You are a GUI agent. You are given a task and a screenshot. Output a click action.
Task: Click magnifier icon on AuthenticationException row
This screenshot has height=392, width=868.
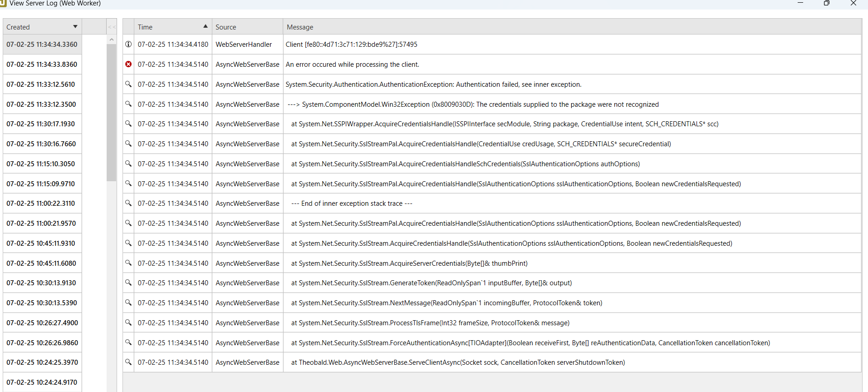pyautogui.click(x=128, y=84)
